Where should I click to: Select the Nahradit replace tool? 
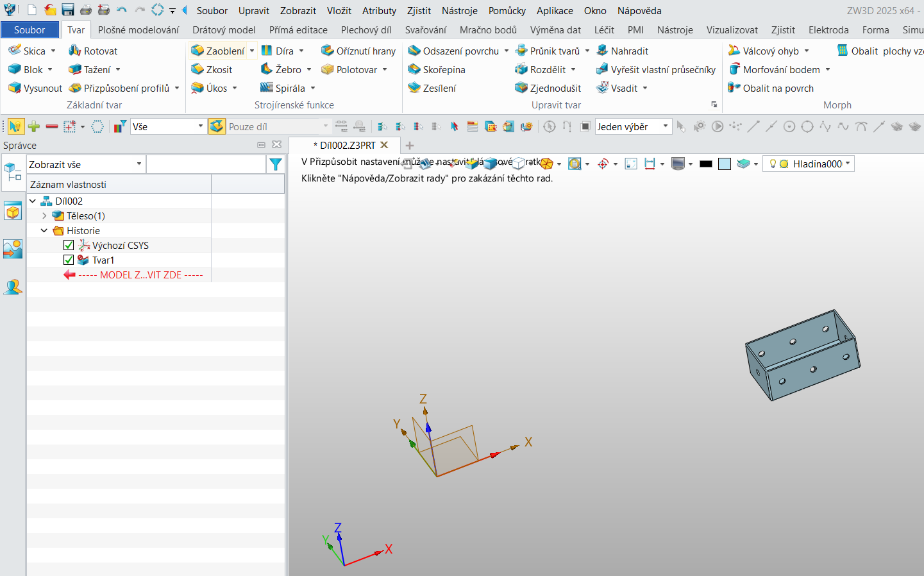click(x=622, y=51)
